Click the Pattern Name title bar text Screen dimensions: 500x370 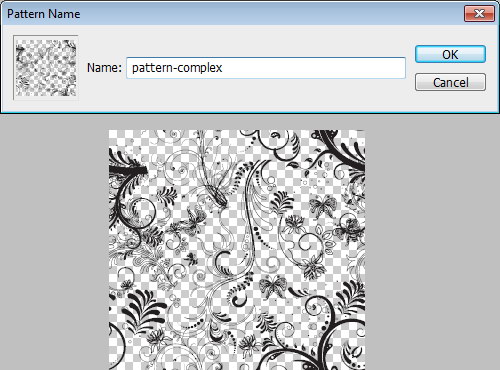[44, 14]
